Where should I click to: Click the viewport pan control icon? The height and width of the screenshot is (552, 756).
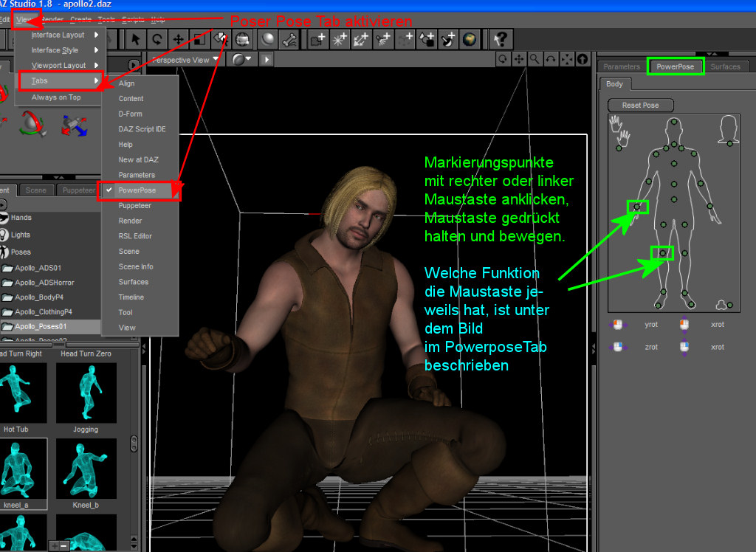[x=519, y=59]
